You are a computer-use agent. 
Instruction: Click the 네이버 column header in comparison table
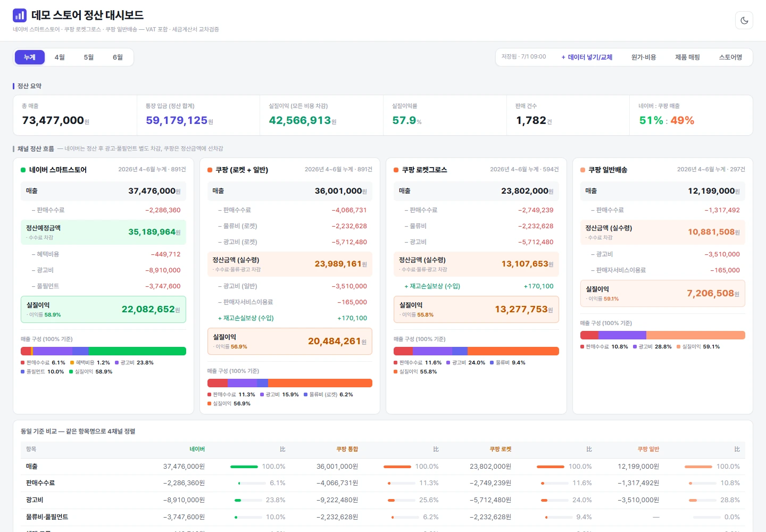197,450
